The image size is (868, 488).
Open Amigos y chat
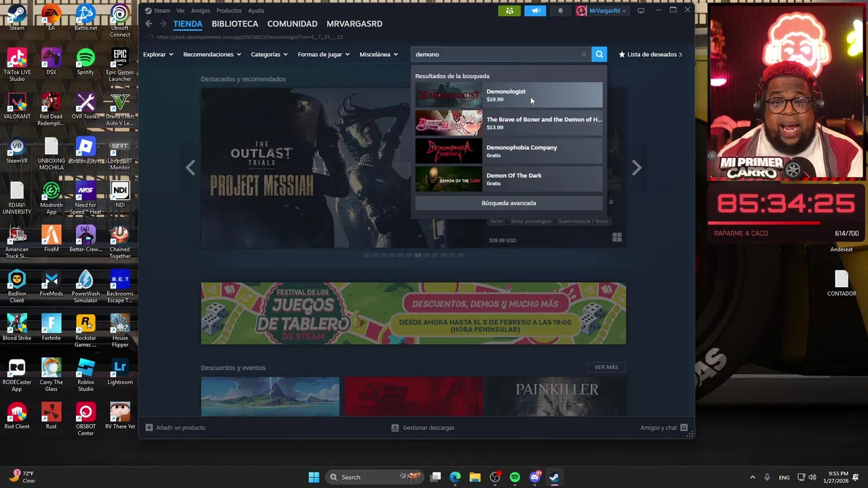coord(664,428)
